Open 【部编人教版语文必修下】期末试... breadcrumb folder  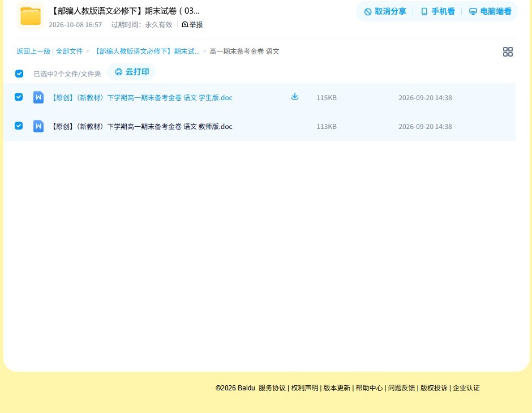(146, 51)
